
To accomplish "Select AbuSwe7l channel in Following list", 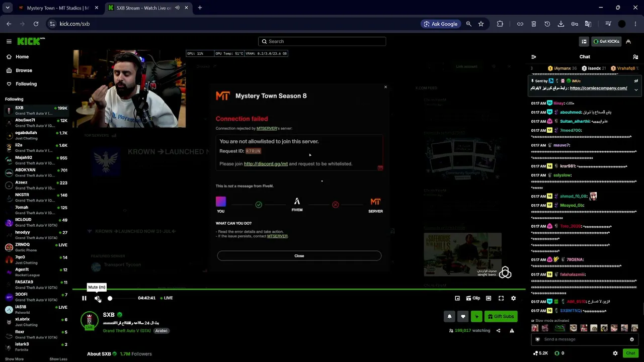I will 36,123.
